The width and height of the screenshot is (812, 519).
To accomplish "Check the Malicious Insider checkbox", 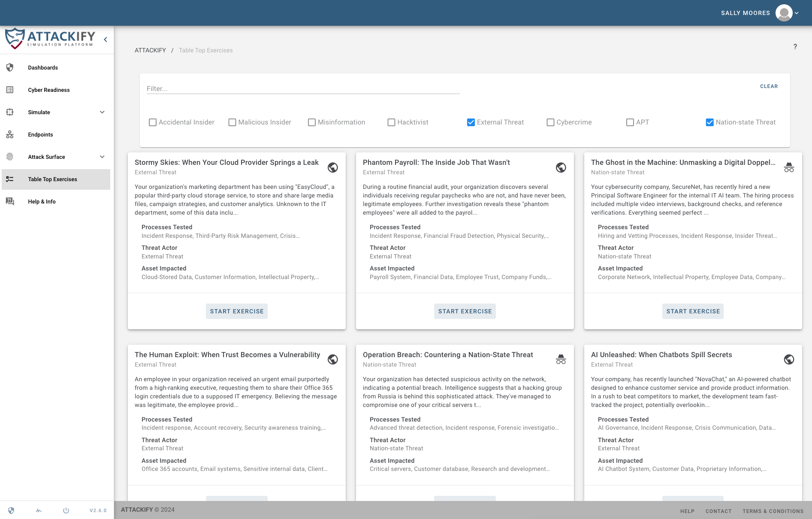I will point(232,122).
